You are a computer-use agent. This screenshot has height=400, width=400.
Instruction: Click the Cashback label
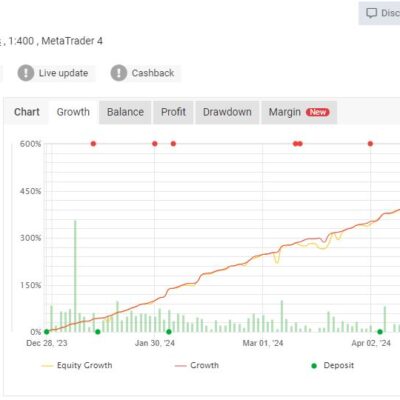point(153,73)
